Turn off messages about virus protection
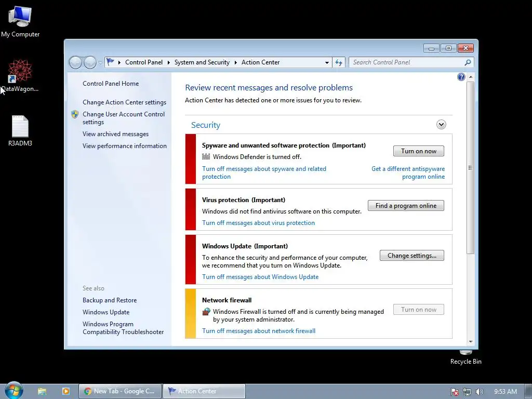 tap(259, 223)
